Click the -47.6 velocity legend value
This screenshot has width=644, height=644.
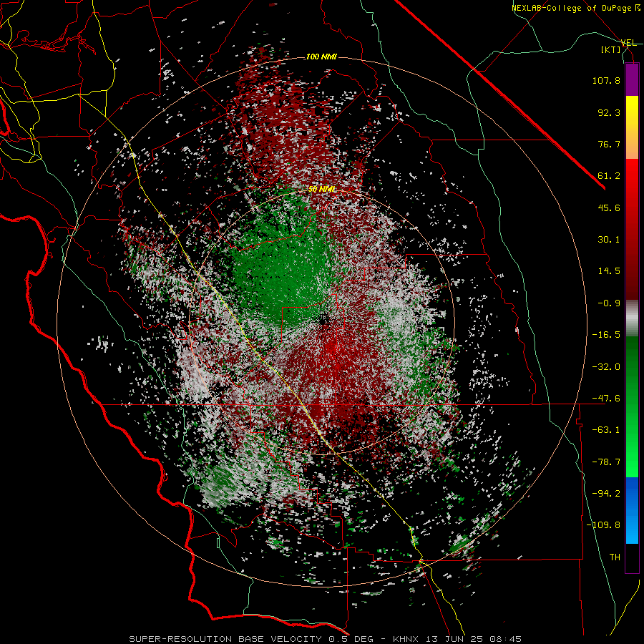[x=606, y=399]
